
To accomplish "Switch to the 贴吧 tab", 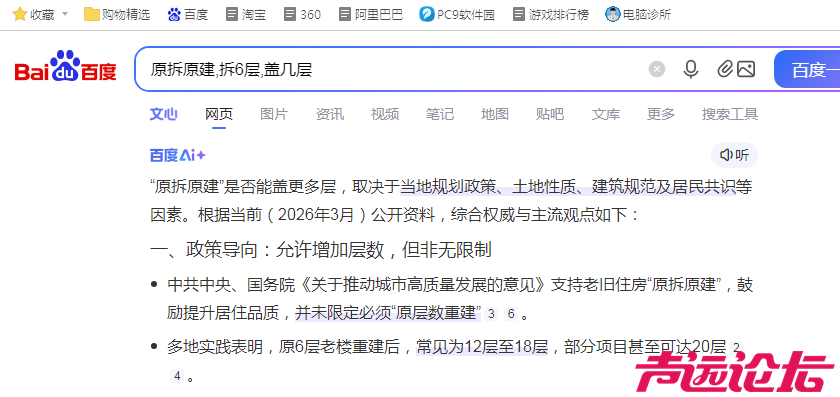I will (550, 114).
